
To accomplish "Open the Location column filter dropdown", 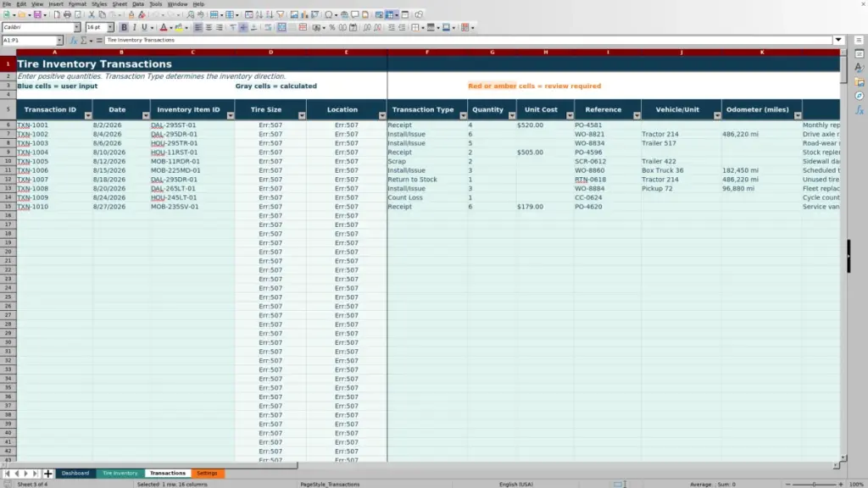I will click(382, 115).
